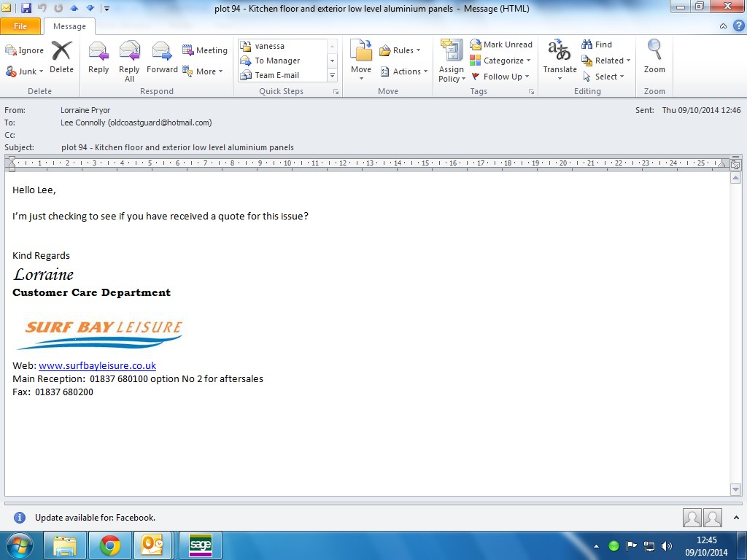
Task: Open the File tab
Action: pyautogui.click(x=20, y=26)
